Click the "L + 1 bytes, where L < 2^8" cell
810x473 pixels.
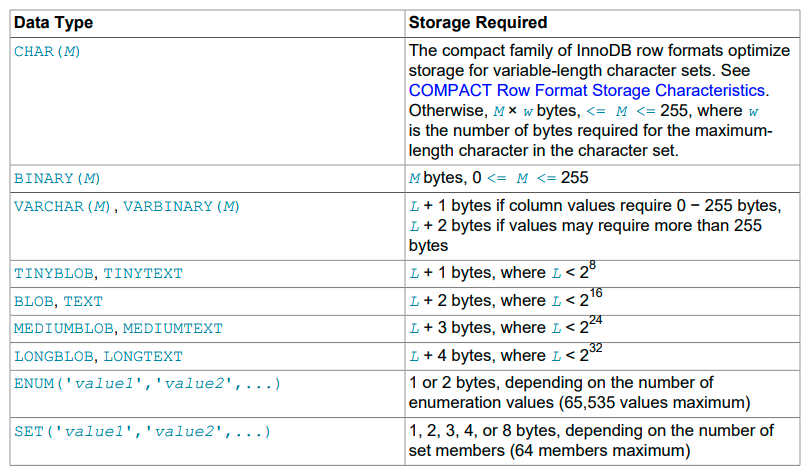point(503,272)
